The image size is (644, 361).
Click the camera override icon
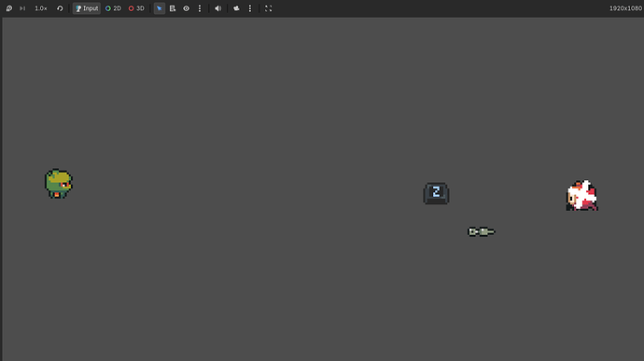pos(236,8)
